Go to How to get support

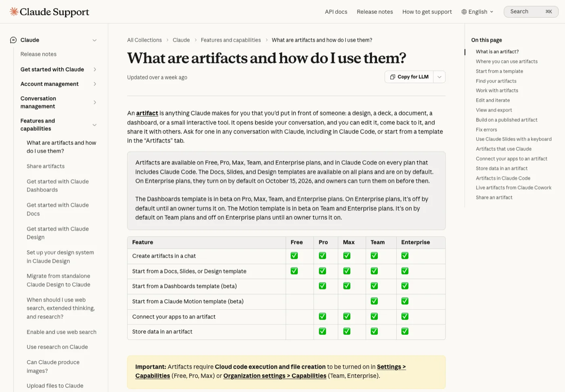(427, 12)
